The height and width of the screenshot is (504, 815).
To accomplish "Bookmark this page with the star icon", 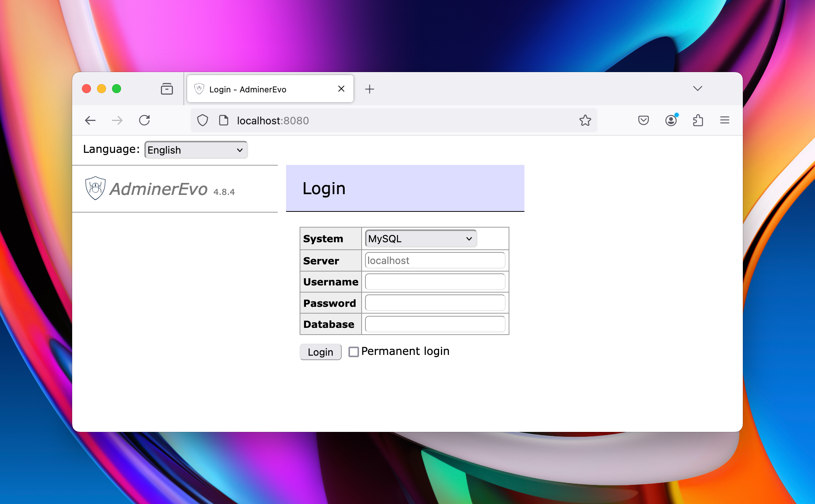I will [x=585, y=121].
